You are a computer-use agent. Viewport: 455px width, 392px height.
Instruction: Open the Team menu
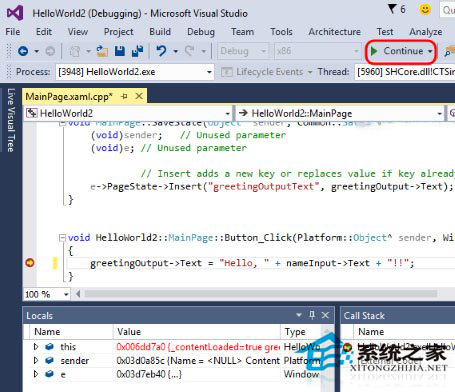pyautogui.click(x=242, y=32)
